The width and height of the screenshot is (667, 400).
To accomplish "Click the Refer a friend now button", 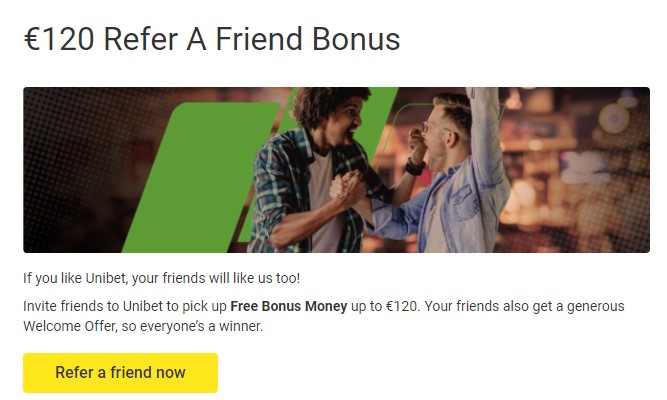I will pyautogui.click(x=120, y=373).
